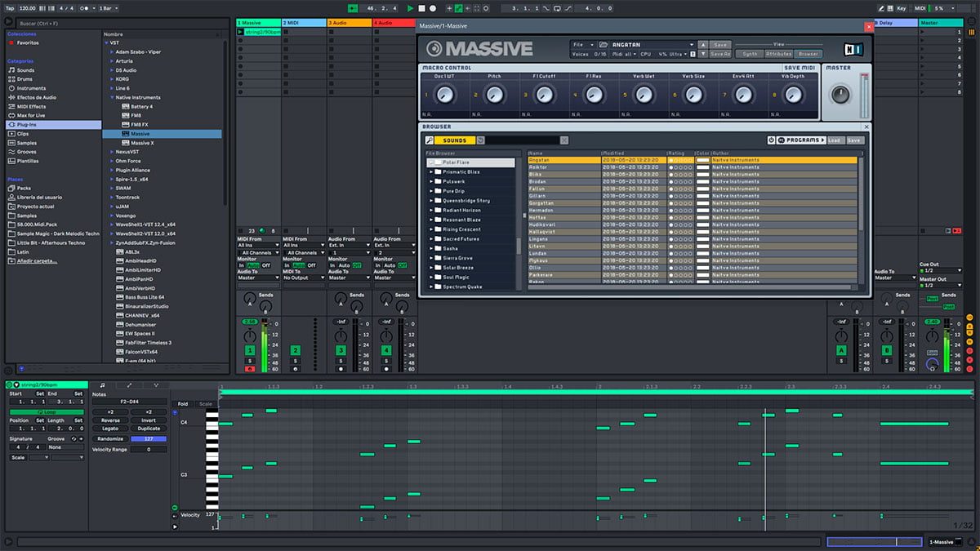The image size is (980, 551).
Task: Open Massive File menu
Action: click(581, 44)
